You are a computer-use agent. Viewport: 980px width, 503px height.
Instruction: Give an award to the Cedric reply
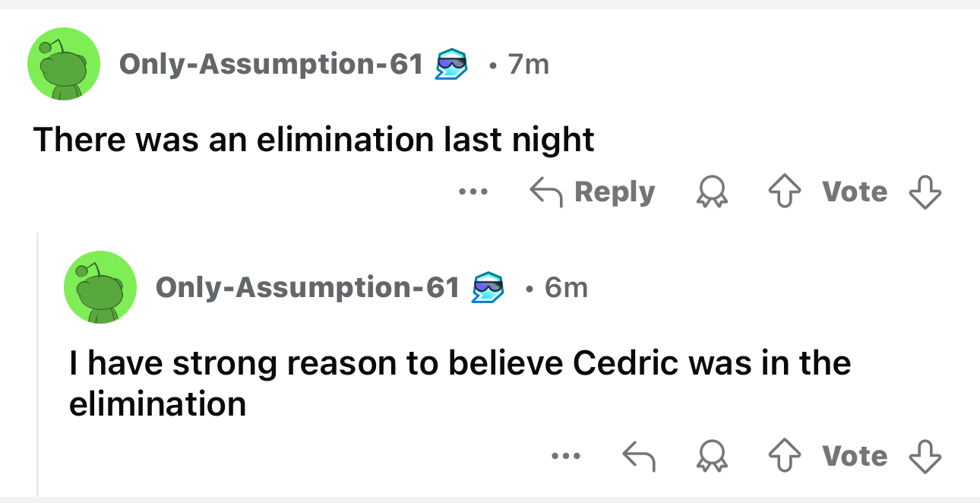[712, 456]
